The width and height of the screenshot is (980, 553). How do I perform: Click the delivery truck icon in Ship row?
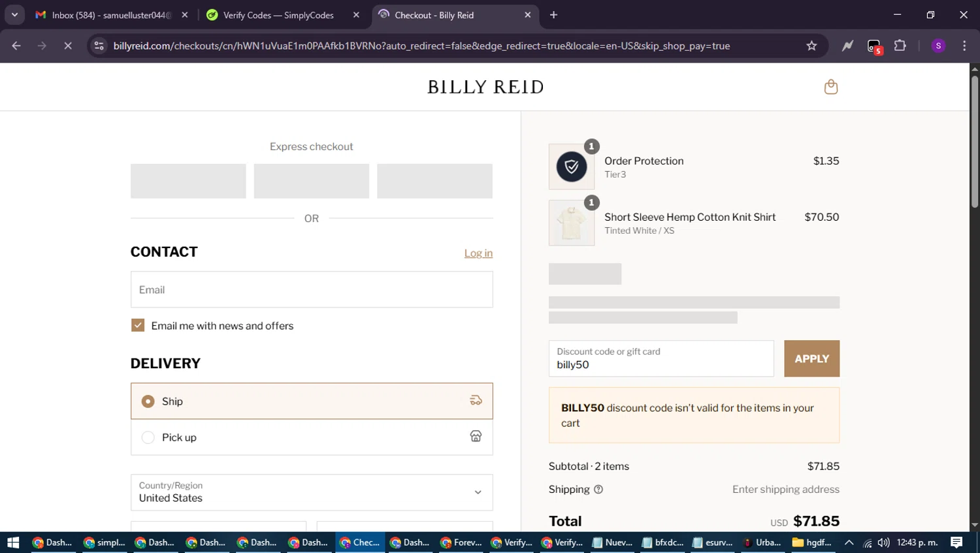tap(476, 401)
